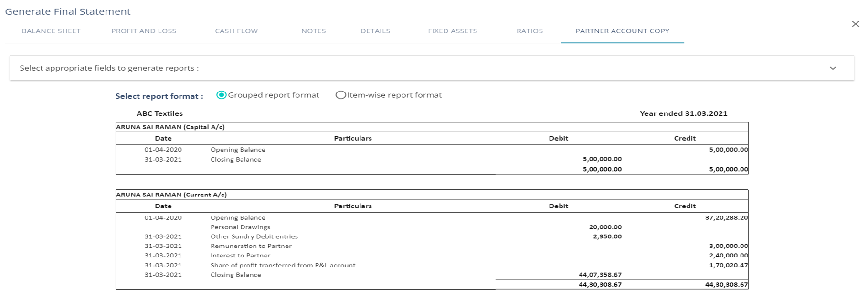Click Share of profit transferred from P&L entry
Screen dimensions: 868x298
coord(283,265)
